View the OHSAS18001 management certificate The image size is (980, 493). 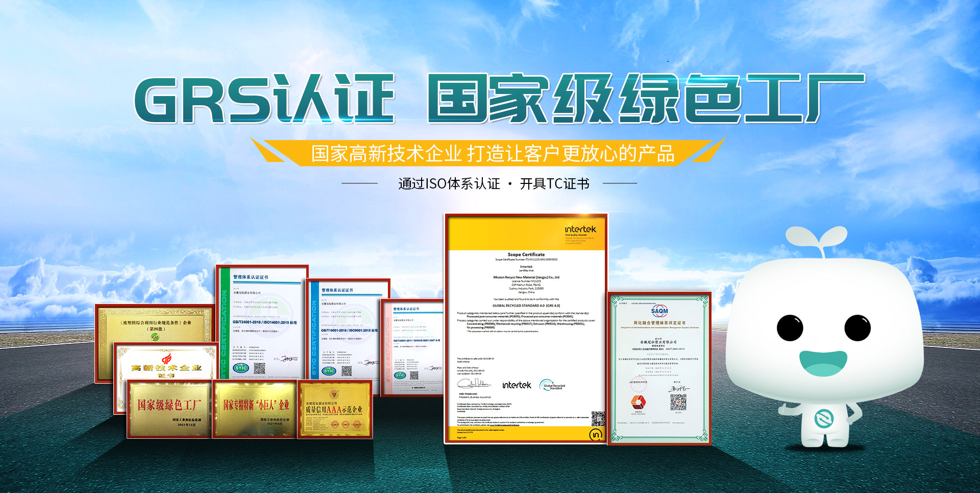click(412, 347)
